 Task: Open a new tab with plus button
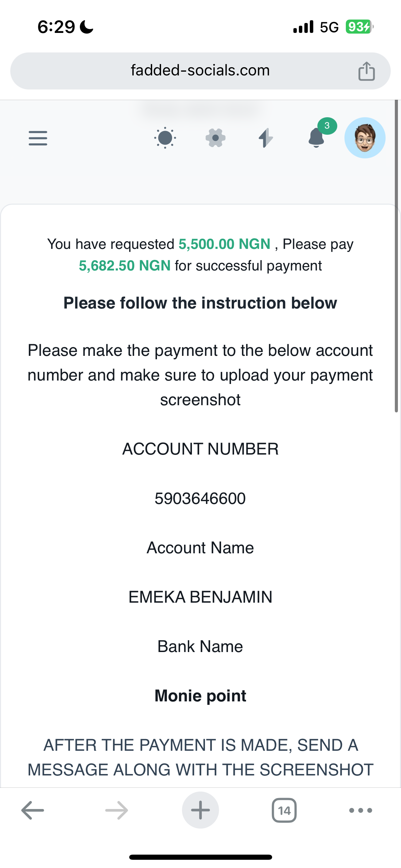pyautogui.click(x=200, y=810)
